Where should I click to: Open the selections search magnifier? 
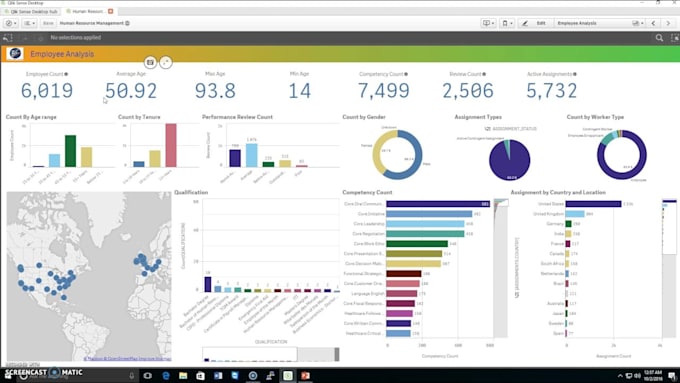659,38
